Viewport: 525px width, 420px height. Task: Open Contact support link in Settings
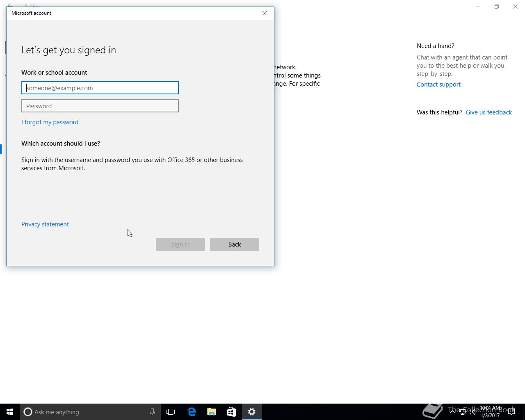(x=438, y=84)
